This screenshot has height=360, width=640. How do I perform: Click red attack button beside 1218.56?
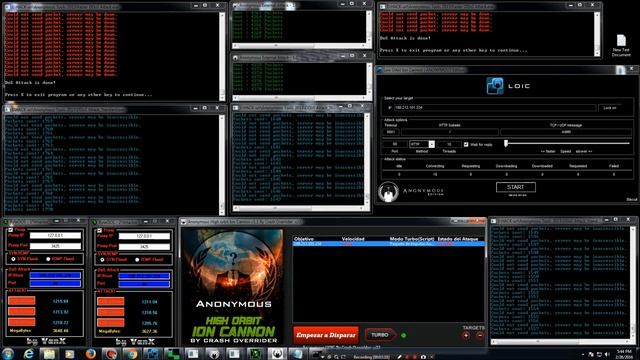point(111,312)
